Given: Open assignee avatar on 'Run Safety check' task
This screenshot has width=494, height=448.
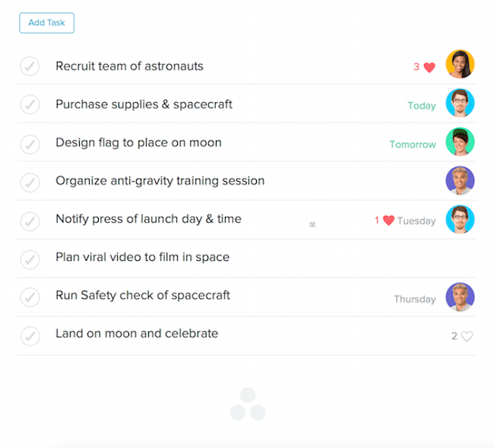Looking at the screenshot, I should (x=460, y=297).
